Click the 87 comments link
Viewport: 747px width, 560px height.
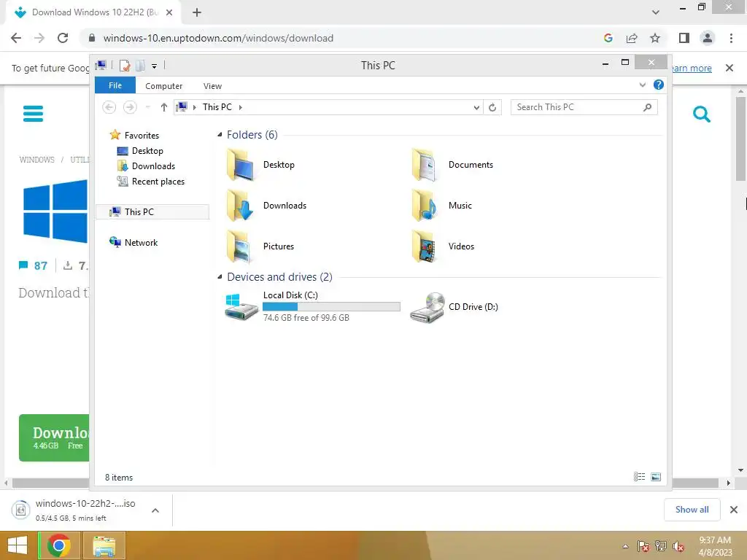click(34, 265)
